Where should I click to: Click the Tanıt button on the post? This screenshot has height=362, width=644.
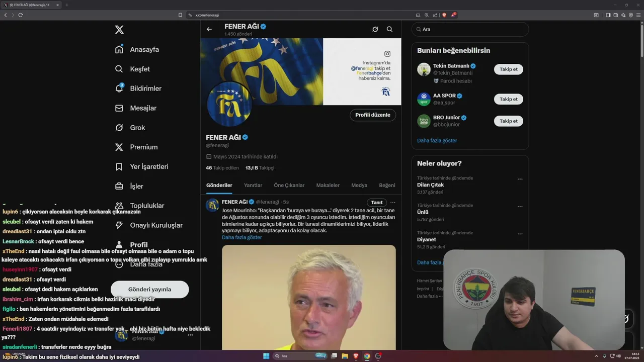[x=377, y=202]
